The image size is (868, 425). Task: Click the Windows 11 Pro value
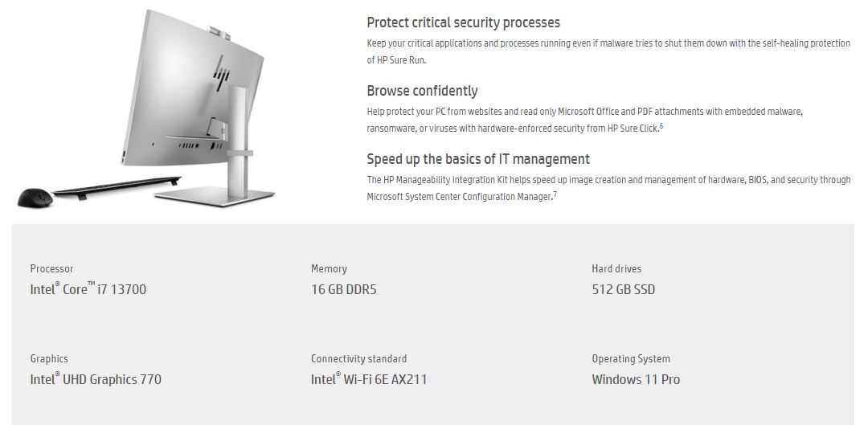click(x=636, y=380)
